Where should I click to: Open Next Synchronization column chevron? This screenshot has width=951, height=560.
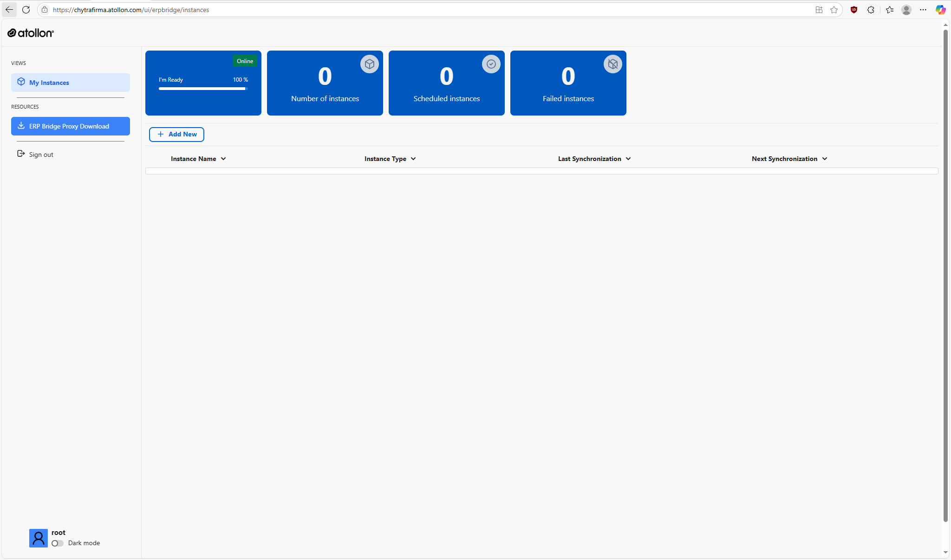(x=825, y=159)
